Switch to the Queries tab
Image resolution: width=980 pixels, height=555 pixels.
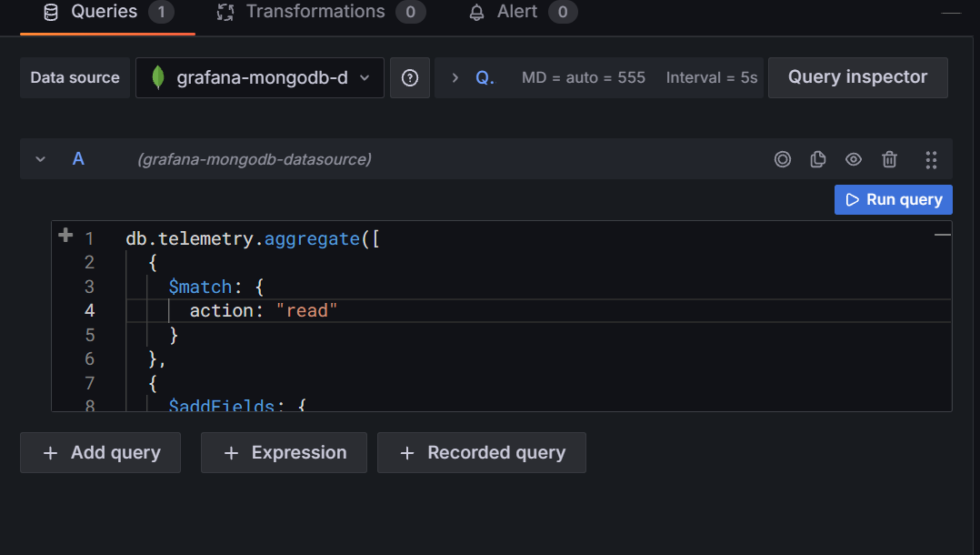tap(107, 13)
